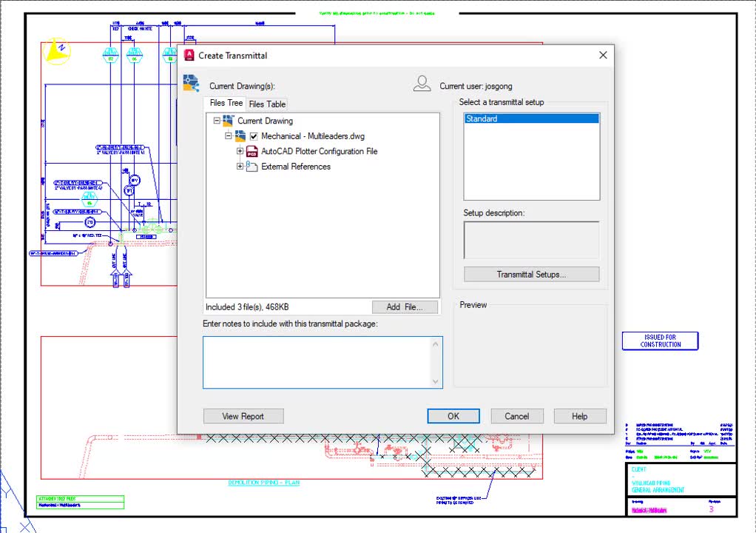The width and height of the screenshot is (756, 533).
Task: Click the yellow north arrow symbol in drawing
Action: [x=57, y=50]
